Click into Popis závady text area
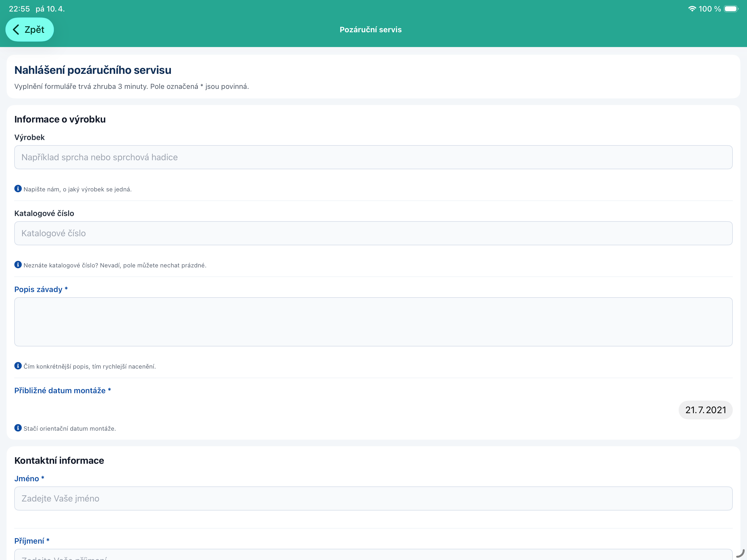 coord(373,322)
